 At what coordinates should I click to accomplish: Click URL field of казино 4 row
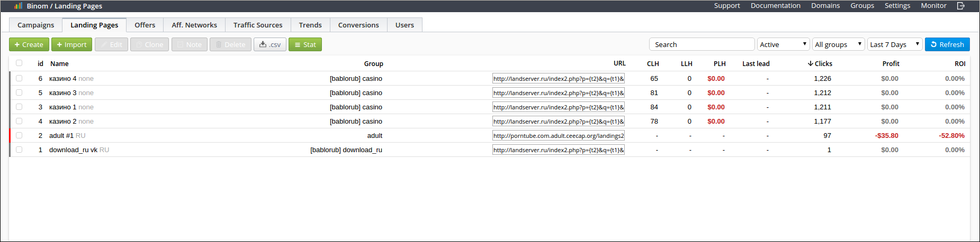point(559,78)
